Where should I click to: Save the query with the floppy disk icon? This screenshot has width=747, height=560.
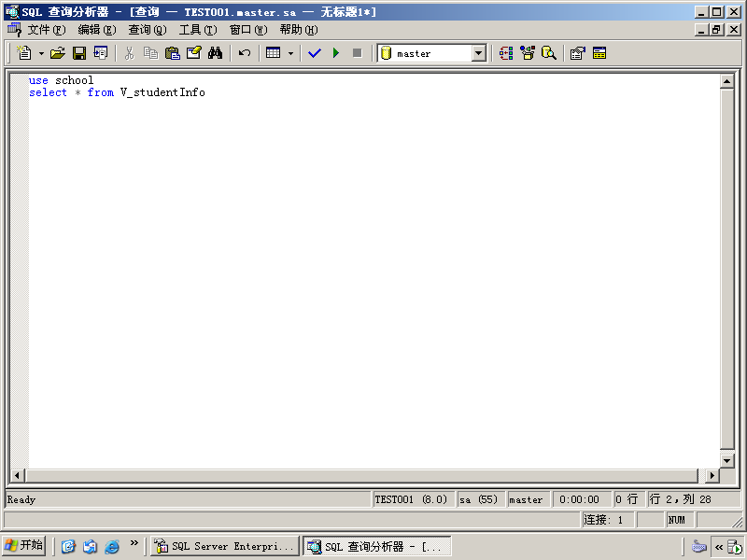click(79, 53)
